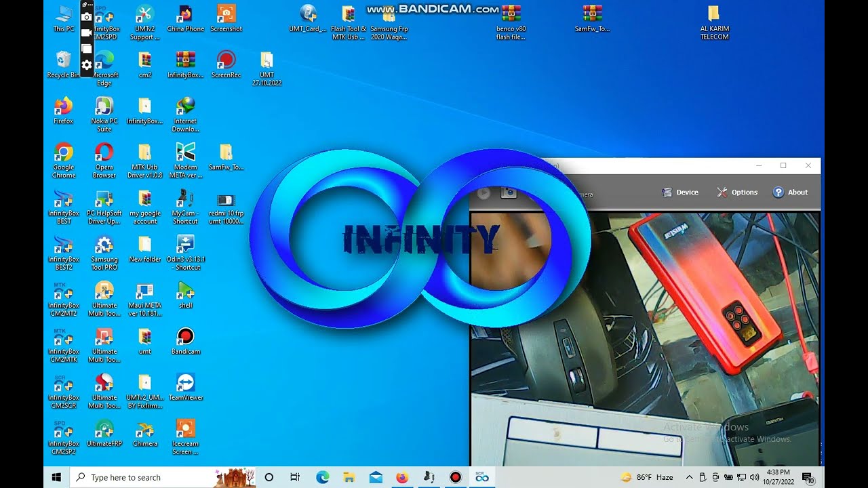
Task: Open Icecream Screen Recorder shortcut
Action: tap(185, 438)
